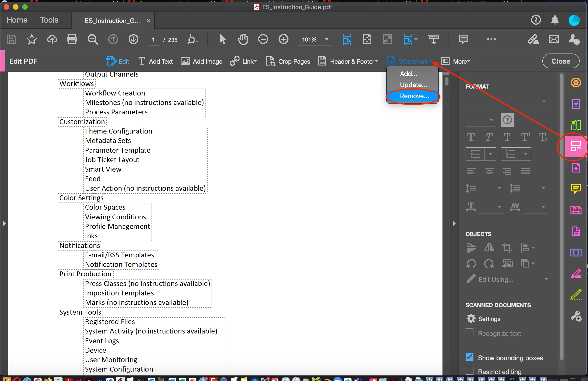Open the Add Image tool

coord(201,61)
